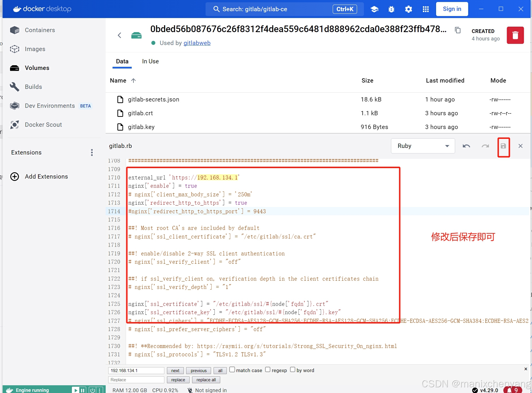Click the all search button
This screenshot has width=532, height=393.
pyautogui.click(x=220, y=371)
